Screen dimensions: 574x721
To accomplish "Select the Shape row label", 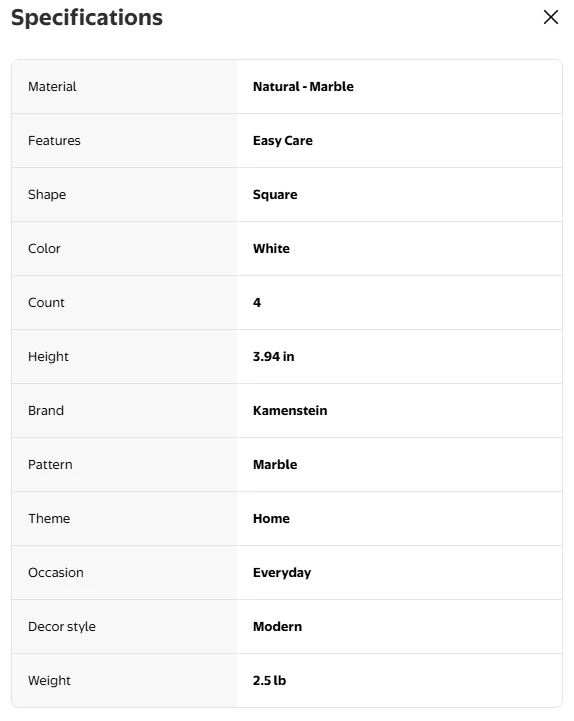I will (47, 195).
